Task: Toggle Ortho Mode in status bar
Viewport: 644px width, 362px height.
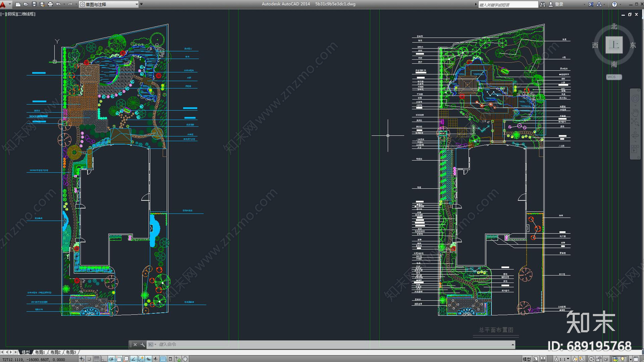Action: coord(104,359)
